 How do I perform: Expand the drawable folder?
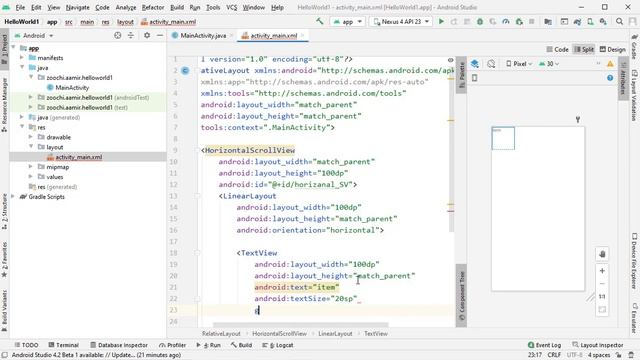click(x=31, y=137)
